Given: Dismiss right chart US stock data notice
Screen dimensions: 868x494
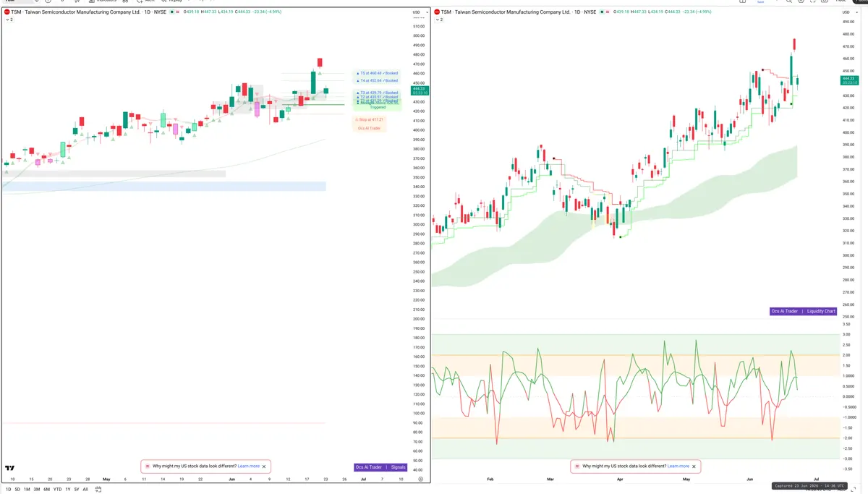Looking at the screenshot, I should coord(694,467).
